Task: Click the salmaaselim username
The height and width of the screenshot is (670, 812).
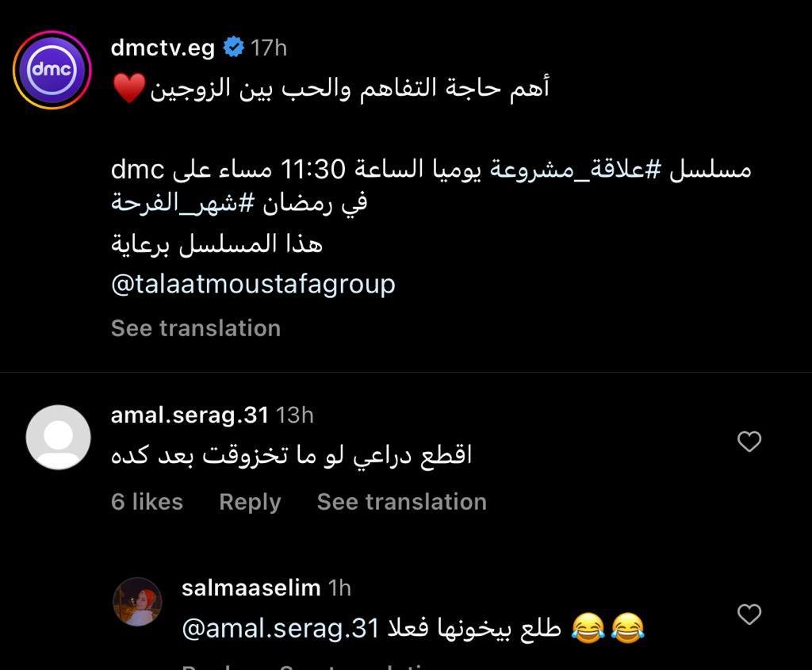Action: point(251,588)
